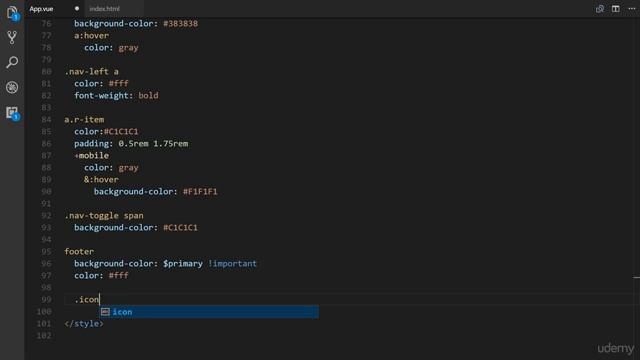The height and width of the screenshot is (360, 640).
Task: Click the unsaved dot on App.vue tab
Action: pos(77,9)
